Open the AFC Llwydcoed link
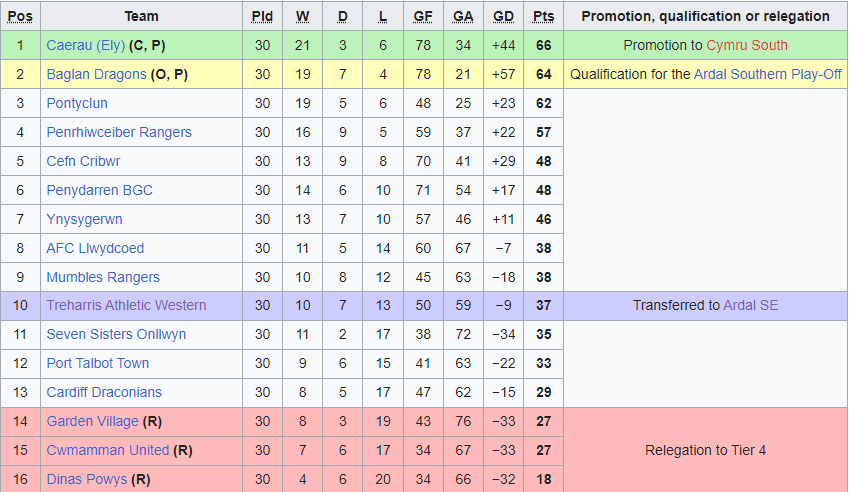 95,248
